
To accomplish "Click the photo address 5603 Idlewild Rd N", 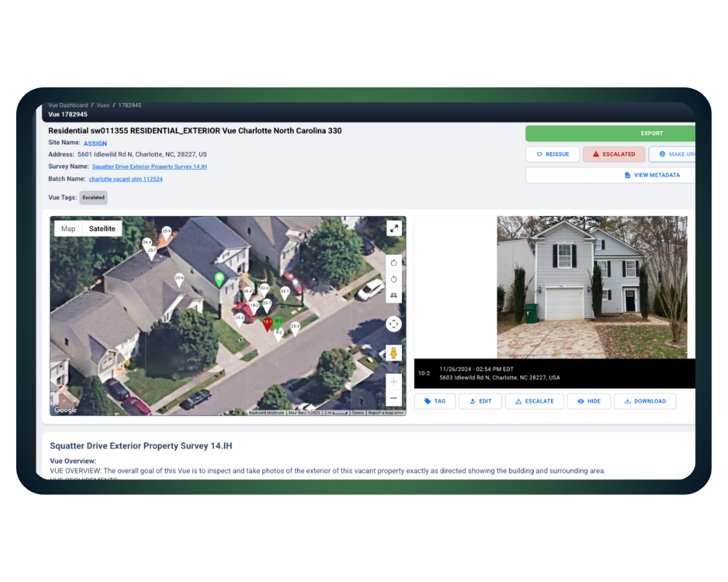I will tap(499, 378).
